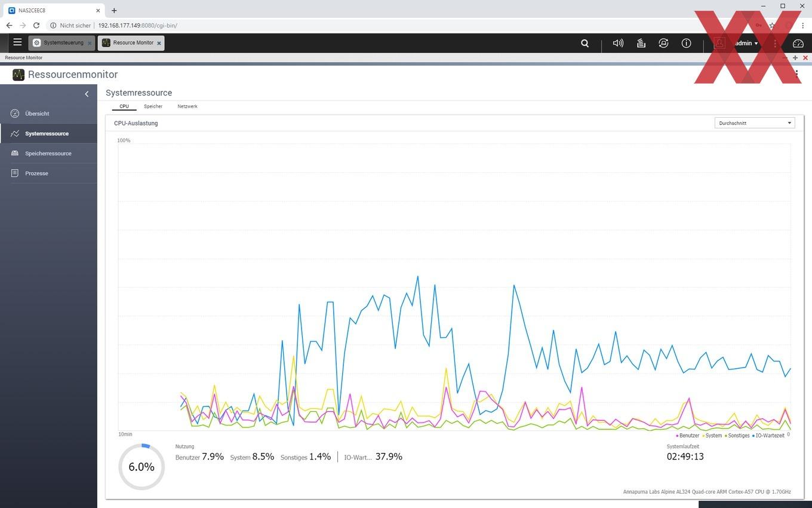Click the Prozesse sidebar icon
The width and height of the screenshot is (812, 508).
(15, 173)
